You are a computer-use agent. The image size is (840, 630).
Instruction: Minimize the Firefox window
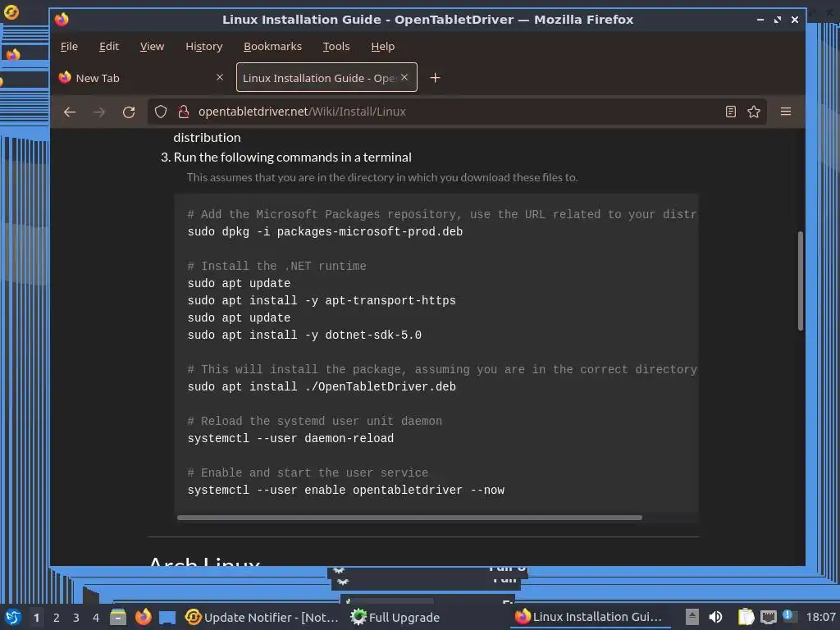pos(760,20)
